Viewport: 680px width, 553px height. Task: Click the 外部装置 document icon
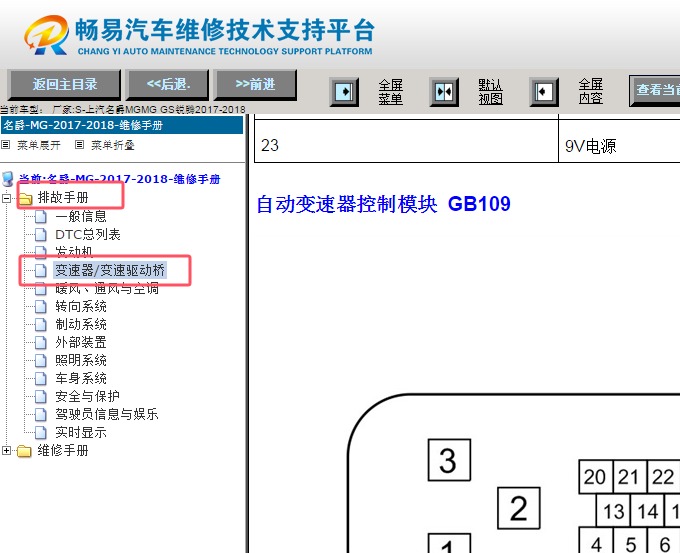coord(40,343)
